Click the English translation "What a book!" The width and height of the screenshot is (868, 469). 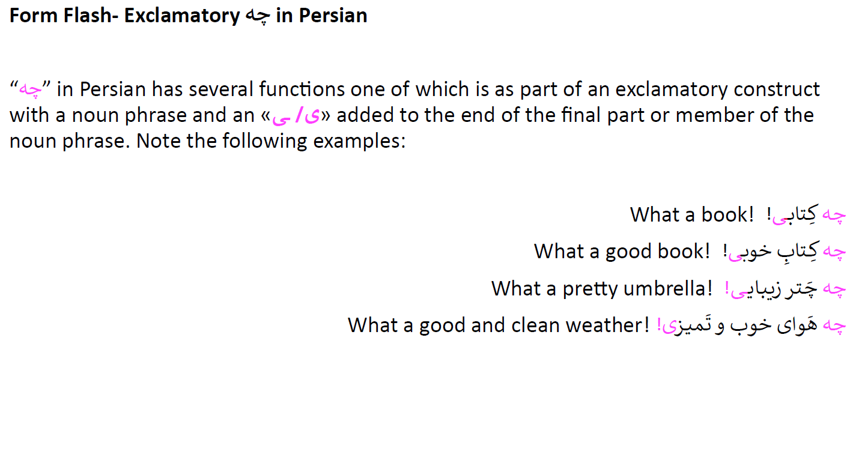[691, 214]
